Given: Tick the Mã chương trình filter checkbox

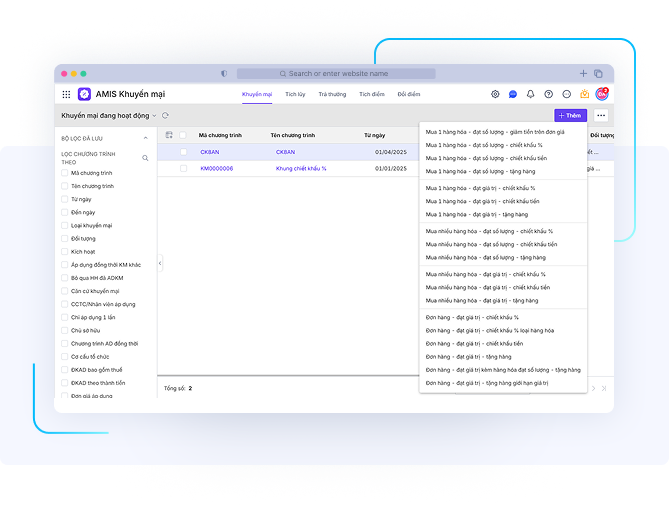Looking at the screenshot, I should tap(65, 173).
